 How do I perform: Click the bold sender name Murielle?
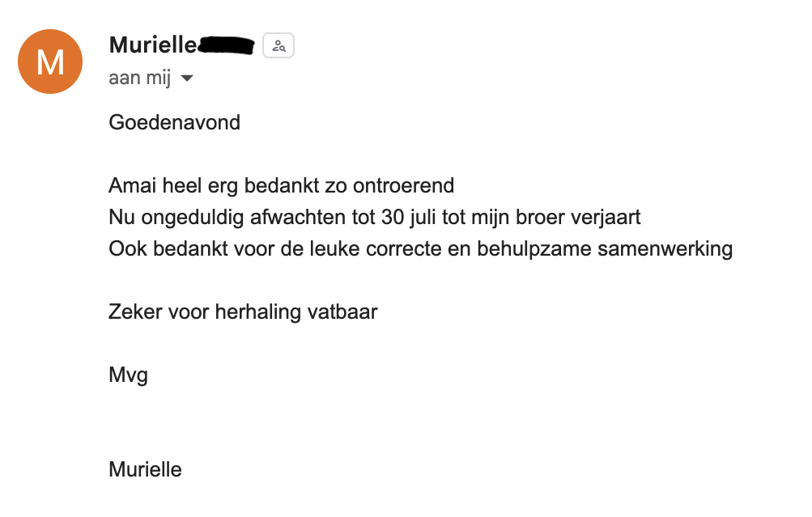click(152, 45)
